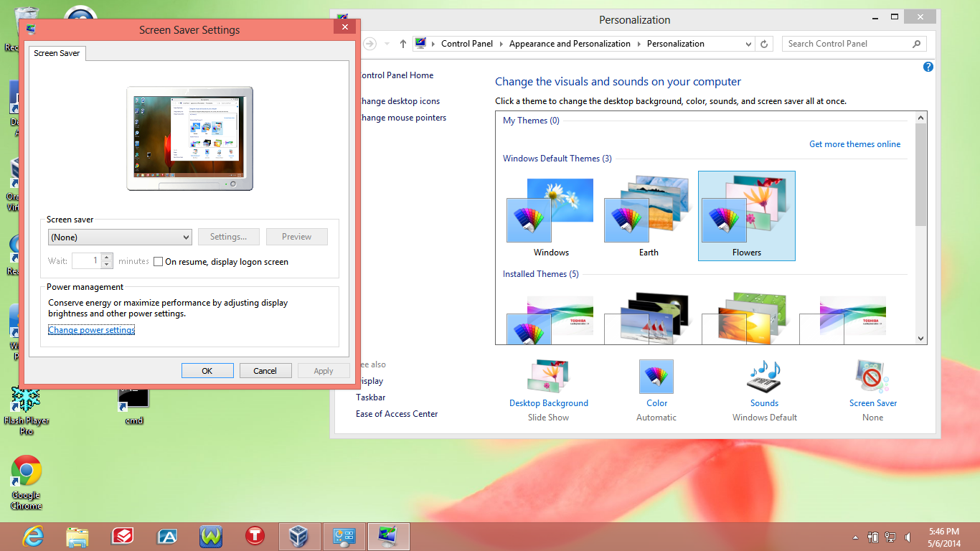This screenshot has width=980, height=551.
Task: Open the red T circle taskbar app
Action: (255, 537)
